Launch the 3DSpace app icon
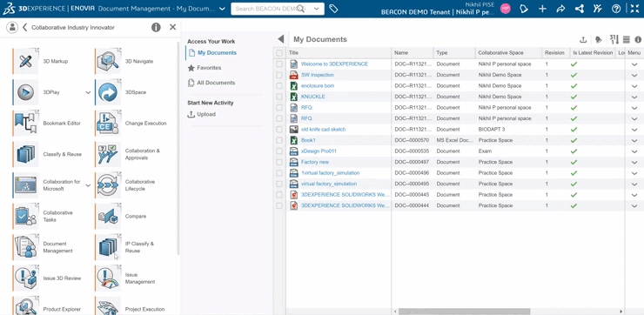 (x=108, y=92)
